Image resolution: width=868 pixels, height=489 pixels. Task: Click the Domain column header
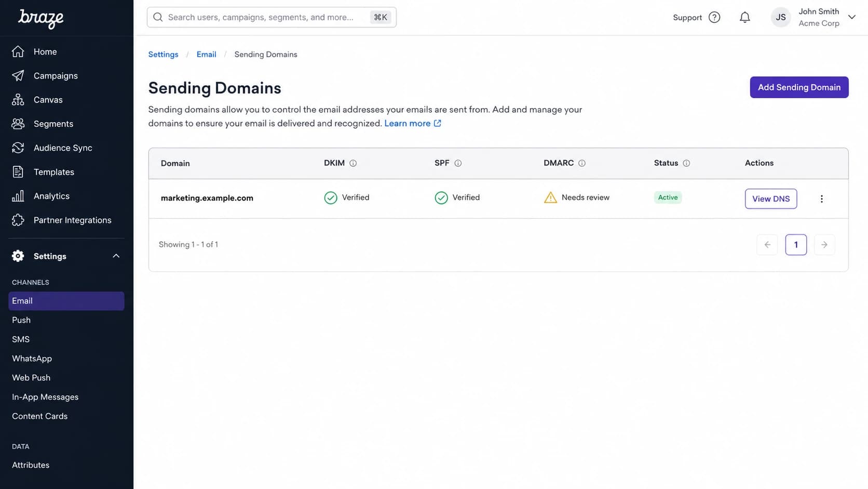point(175,163)
